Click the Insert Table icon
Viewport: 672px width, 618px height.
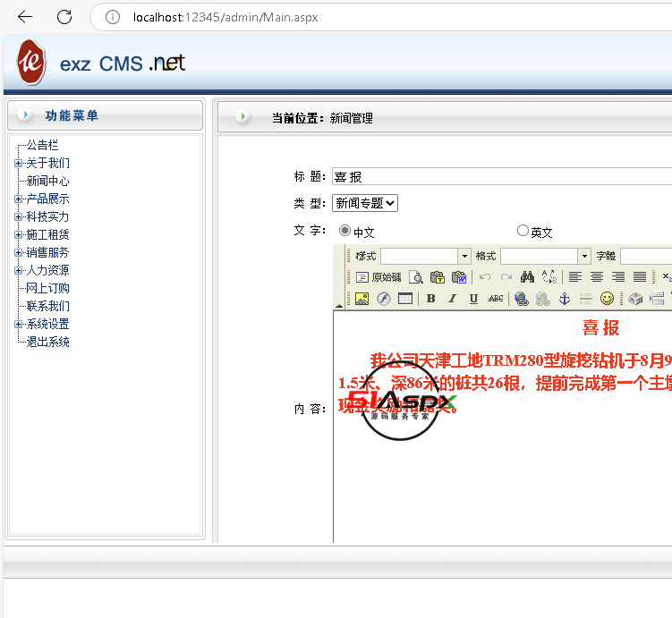tap(405, 299)
